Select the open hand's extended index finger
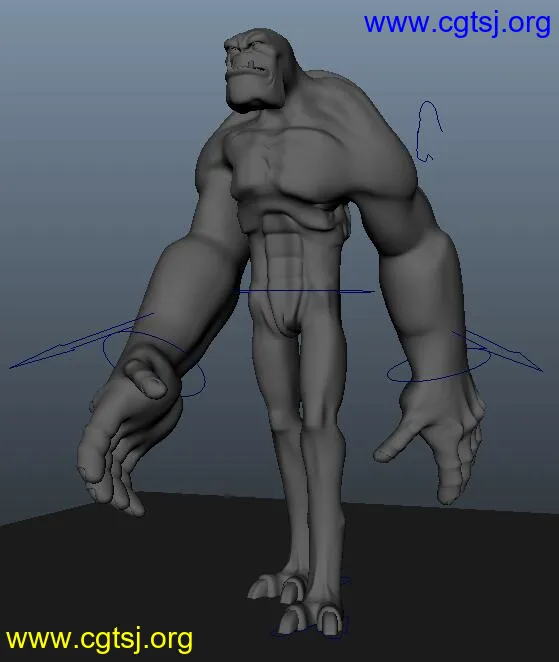This screenshot has height=662, width=559. pyautogui.click(x=393, y=443)
